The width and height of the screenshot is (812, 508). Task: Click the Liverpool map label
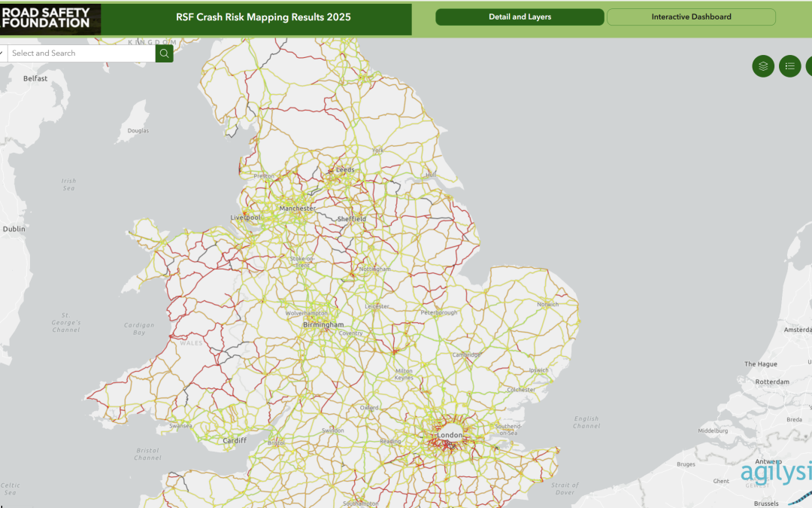click(x=245, y=217)
